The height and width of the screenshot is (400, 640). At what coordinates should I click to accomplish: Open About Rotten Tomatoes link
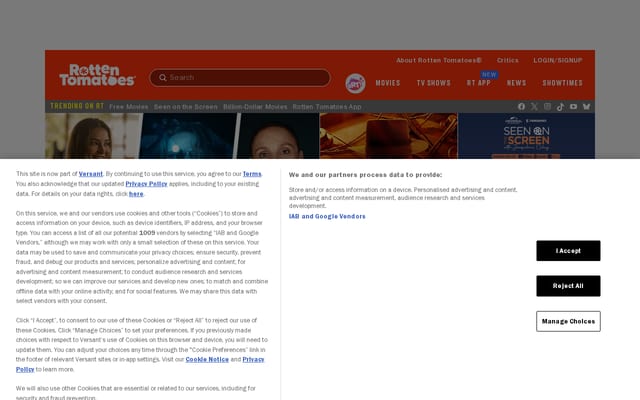pos(439,60)
